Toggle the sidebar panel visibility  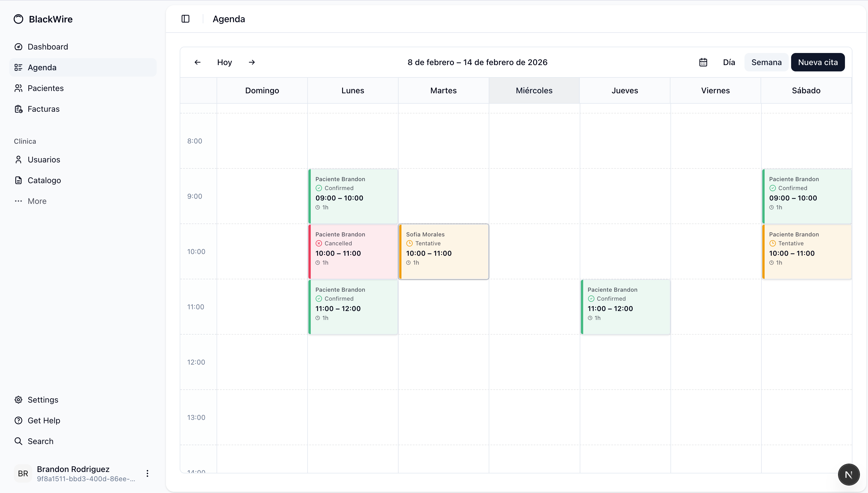click(x=185, y=19)
